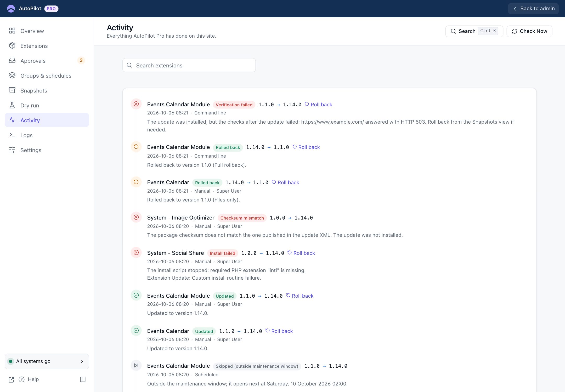Roll back Events Calendar Module rolled back entry
The image size is (565, 392).
pyautogui.click(x=306, y=147)
